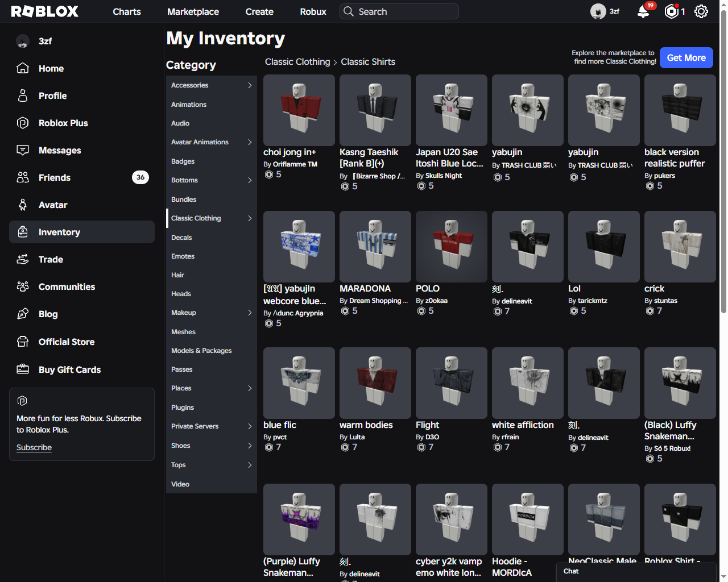The width and height of the screenshot is (728, 582).
Task: Click the Japan U20 Sae Itoshi title
Action: (x=449, y=158)
